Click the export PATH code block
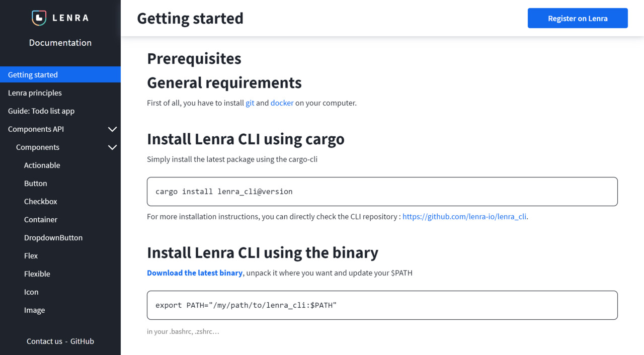The height and width of the screenshot is (355, 644). [382, 305]
